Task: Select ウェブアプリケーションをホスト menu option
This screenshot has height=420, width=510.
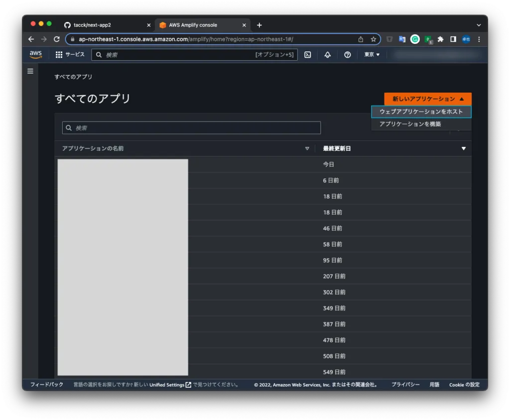Action: pyautogui.click(x=421, y=112)
